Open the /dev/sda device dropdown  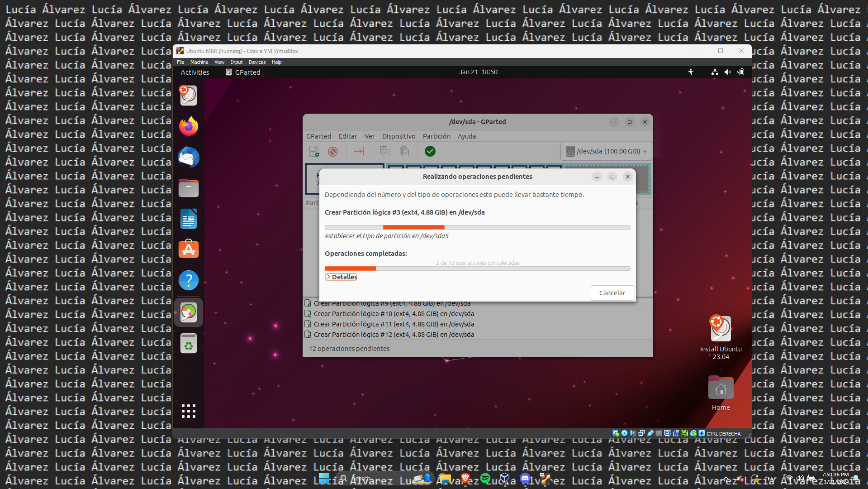pyautogui.click(x=607, y=151)
